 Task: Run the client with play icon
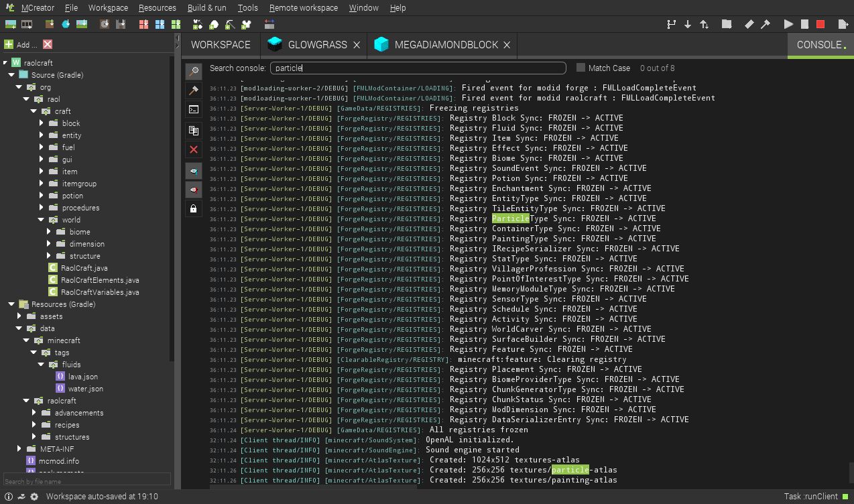pos(788,24)
